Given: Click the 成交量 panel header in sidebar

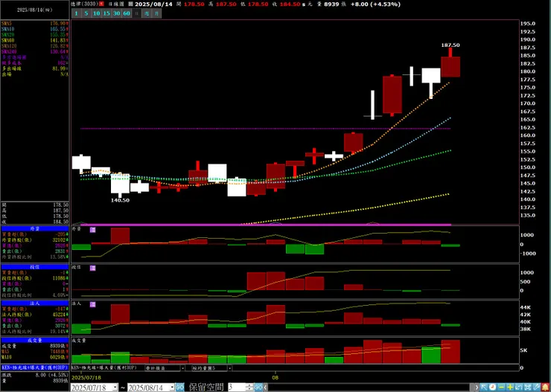Looking at the screenshot, I should (x=35, y=340).
